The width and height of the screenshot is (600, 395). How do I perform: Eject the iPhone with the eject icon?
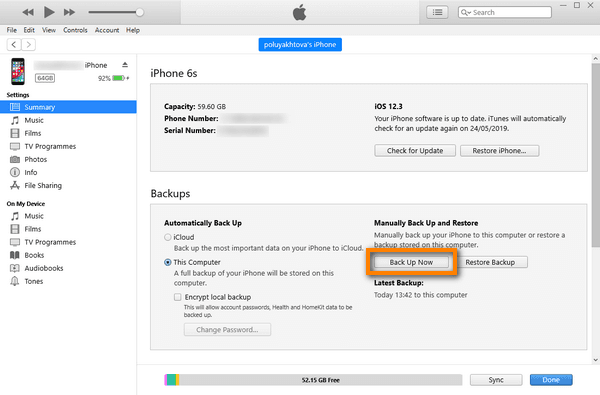(x=125, y=65)
